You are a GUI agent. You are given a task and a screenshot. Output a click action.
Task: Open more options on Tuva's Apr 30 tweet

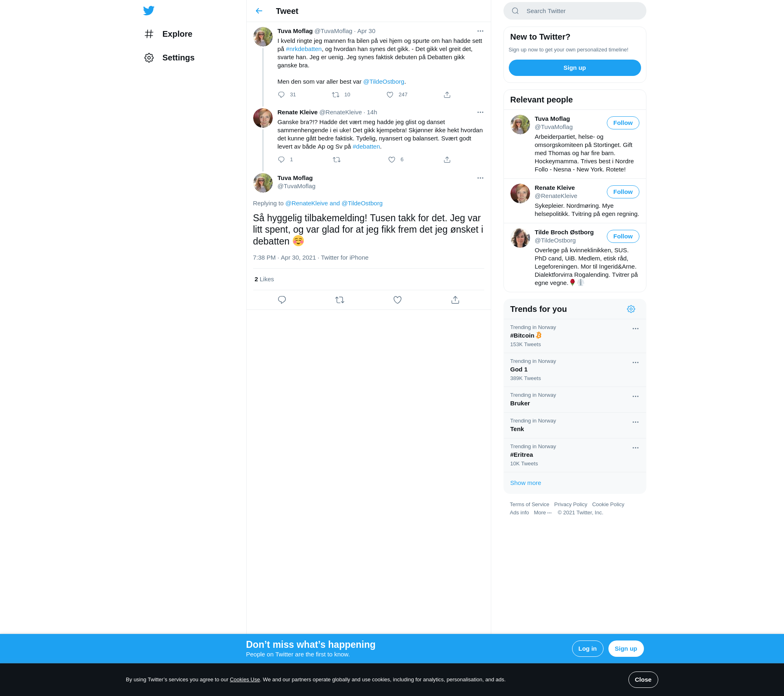pyautogui.click(x=480, y=31)
